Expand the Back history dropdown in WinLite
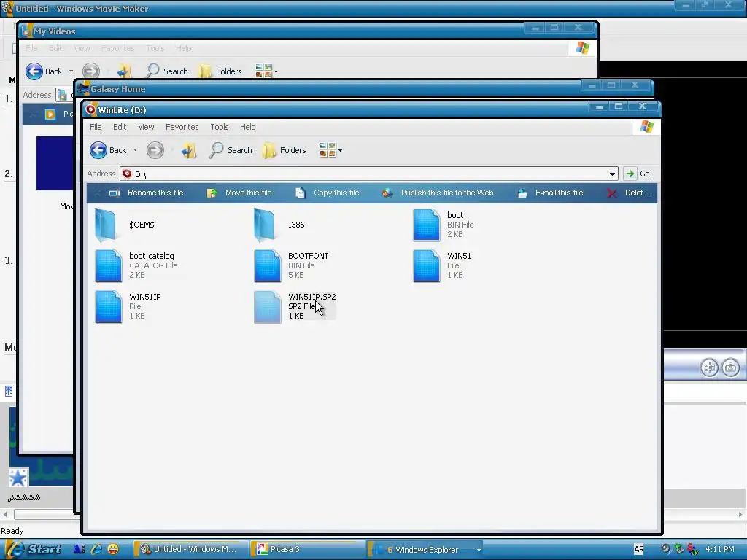Image resolution: width=747 pixels, height=560 pixels. pos(135,150)
